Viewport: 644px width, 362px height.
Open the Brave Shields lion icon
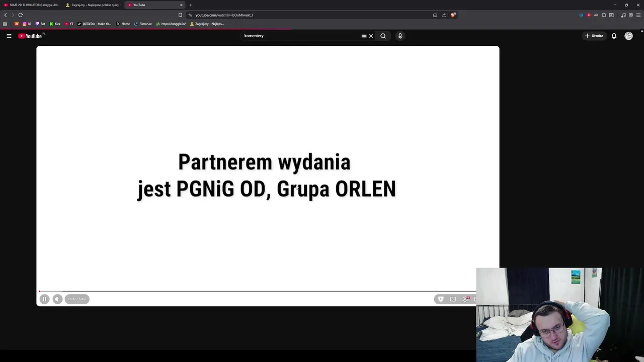(x=453, y=15)
